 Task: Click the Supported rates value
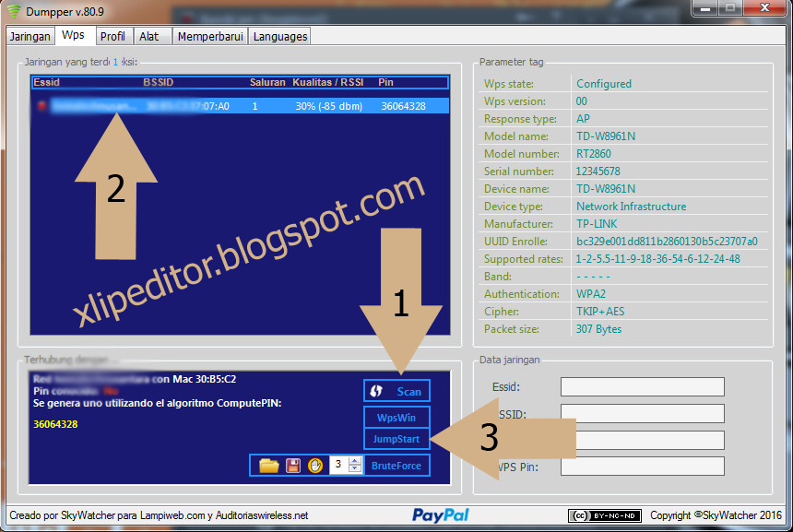point(658,258)
